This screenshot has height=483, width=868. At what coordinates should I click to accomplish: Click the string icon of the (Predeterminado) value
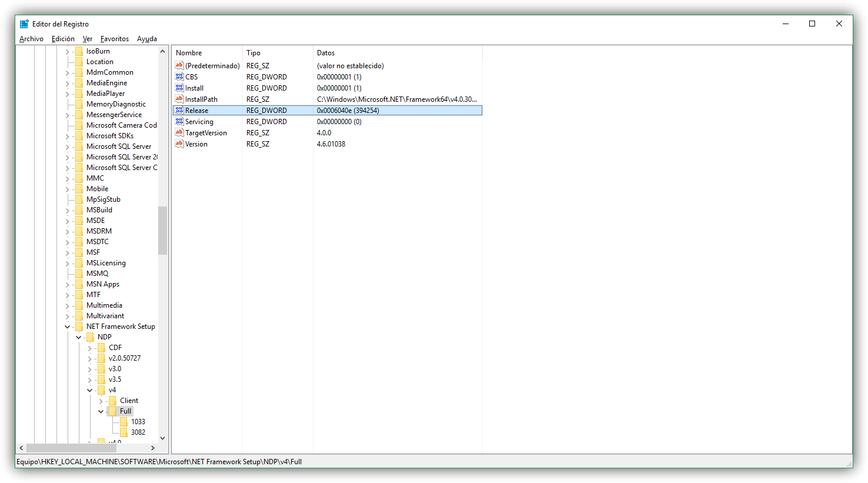(x=179, y=65)
